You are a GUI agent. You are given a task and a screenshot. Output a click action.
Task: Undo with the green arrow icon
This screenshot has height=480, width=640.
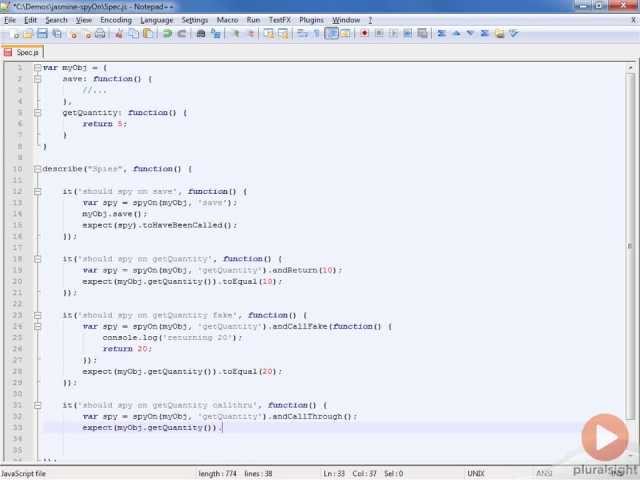pyautogui.click(x=167, y=34)
